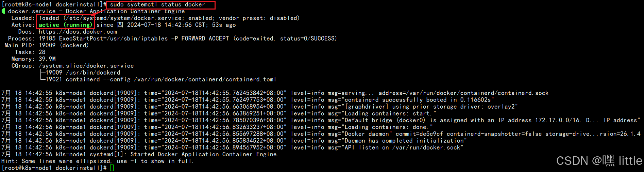644x172 pixels.
Task: Select the 19009 /usr/bin/dockerd tree entry
Action: [83, 73]
